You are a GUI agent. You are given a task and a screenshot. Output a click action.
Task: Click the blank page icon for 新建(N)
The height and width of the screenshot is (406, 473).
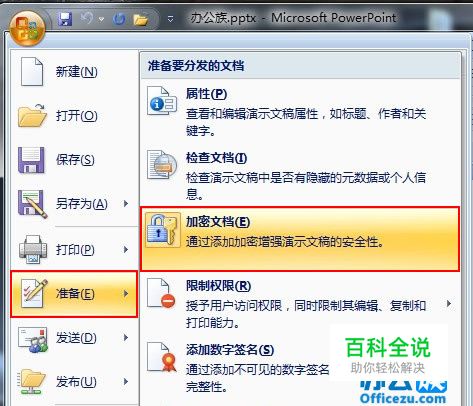pyautogui.click(x=32, y=71)
